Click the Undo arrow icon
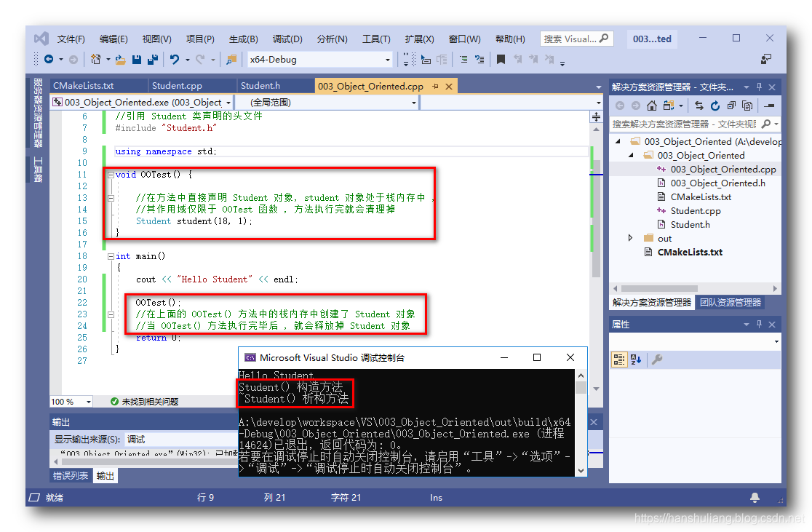This screenshot has height=532, width=812. point(175,60)
